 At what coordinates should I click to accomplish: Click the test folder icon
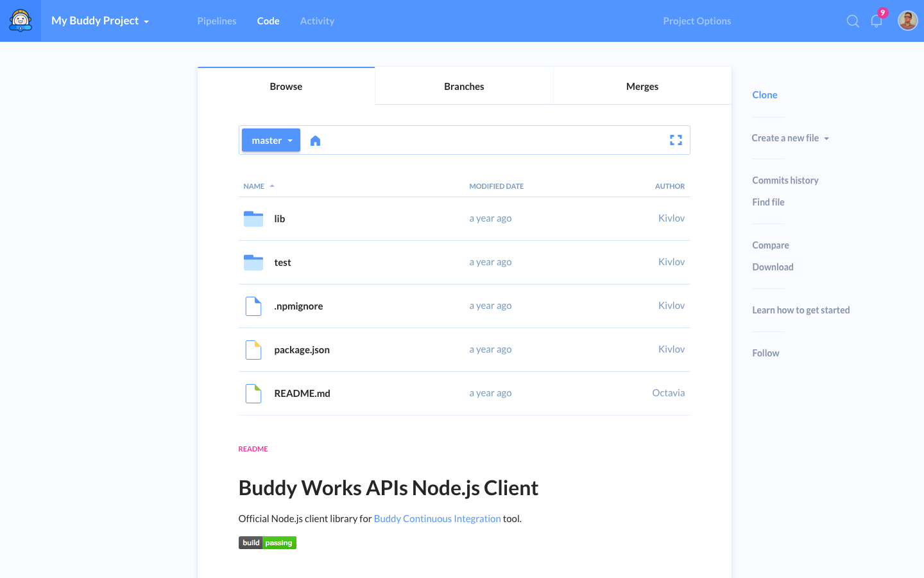coord(253,262)
